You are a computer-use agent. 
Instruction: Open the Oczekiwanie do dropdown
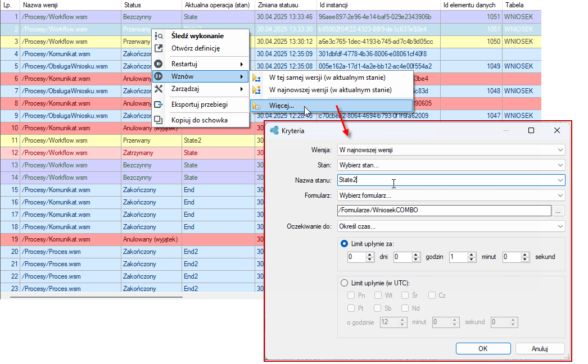click(451, 226)
